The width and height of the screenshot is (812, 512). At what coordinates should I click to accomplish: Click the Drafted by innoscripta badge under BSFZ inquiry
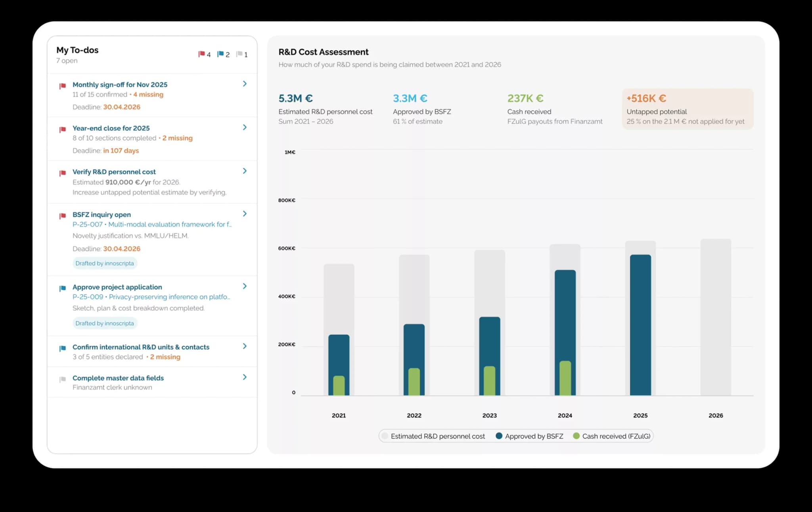click(x=105, y=263)
